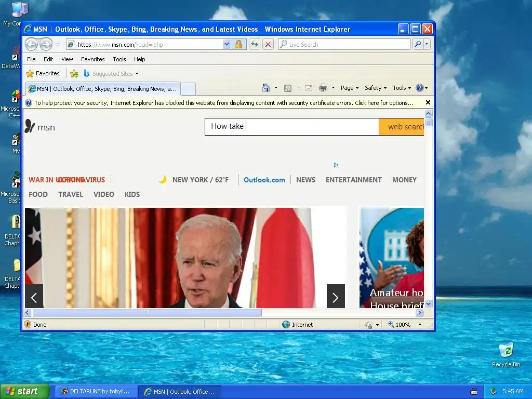Click the security information bar message

pyautogui.click(x=224, y=103)
